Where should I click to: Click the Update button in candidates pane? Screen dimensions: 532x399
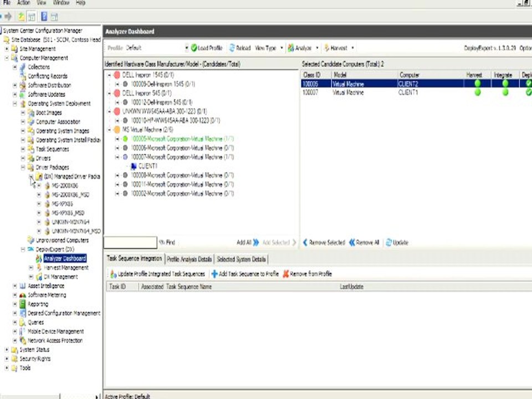click(397, 242)
